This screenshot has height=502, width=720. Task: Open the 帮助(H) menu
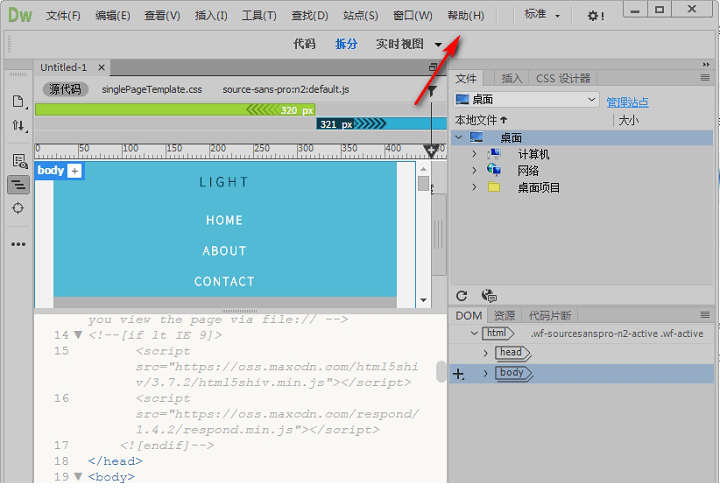pyautogui.click(x=466, y=16)
